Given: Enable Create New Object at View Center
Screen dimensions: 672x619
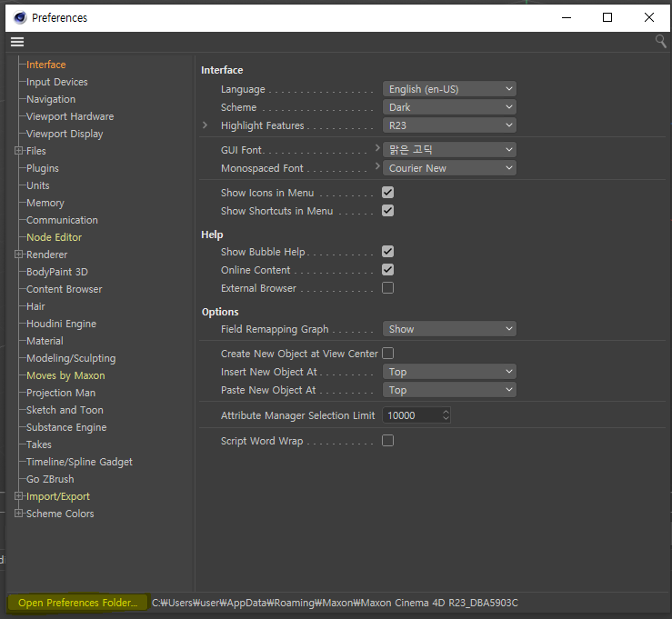Looking at the screenshot, I should (388, 354).
